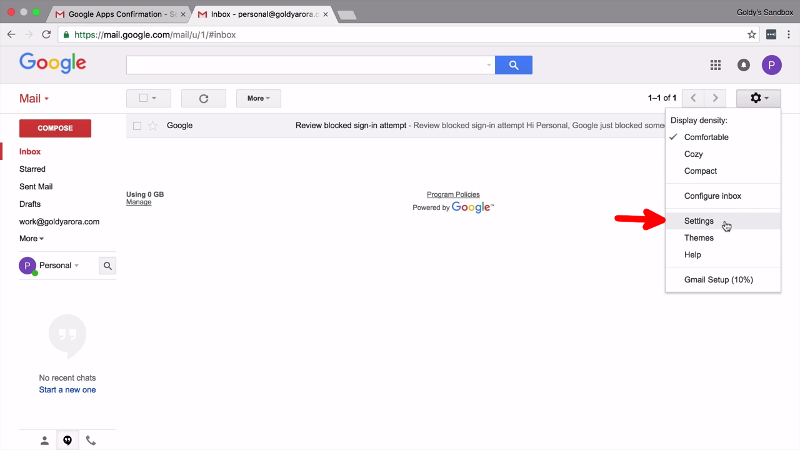Choose Help from the gear menu

point(692,255)
